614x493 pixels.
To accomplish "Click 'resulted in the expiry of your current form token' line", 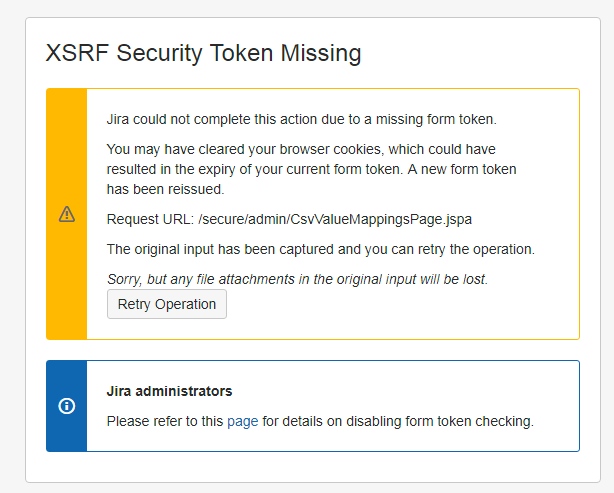I will point(255,169).
